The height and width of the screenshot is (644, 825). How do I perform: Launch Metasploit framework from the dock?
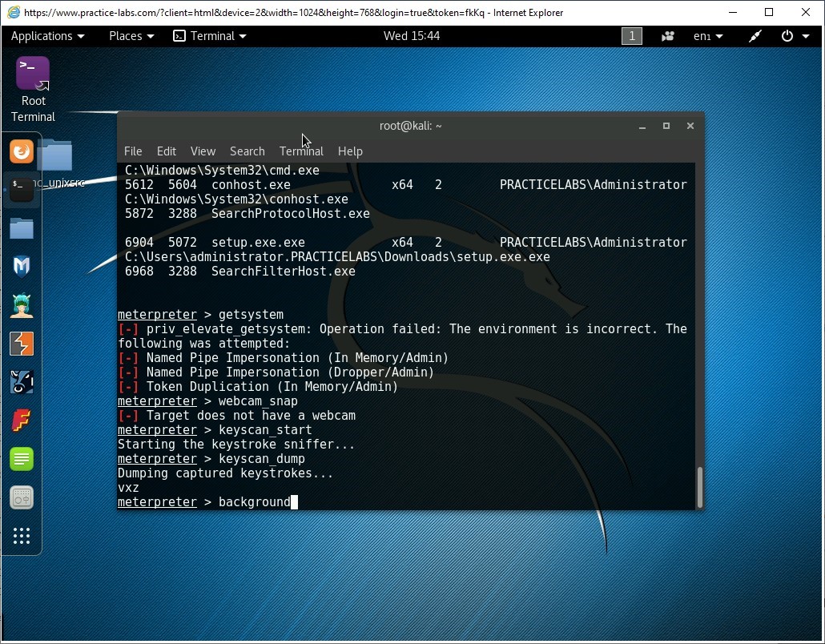tap(22, 266)
